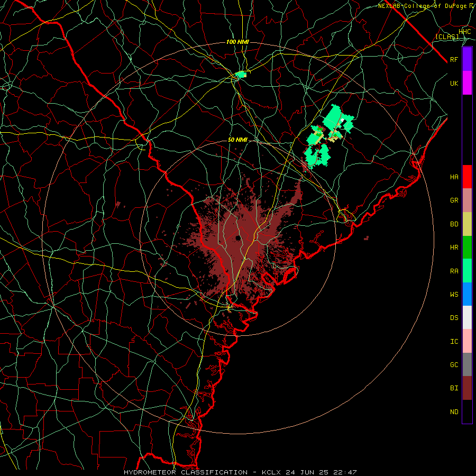Click the black radar site dot in clutter
Image resolution: width=476 pixels, height=476 pixels.
pyautogui.click(x=237, y=237)
